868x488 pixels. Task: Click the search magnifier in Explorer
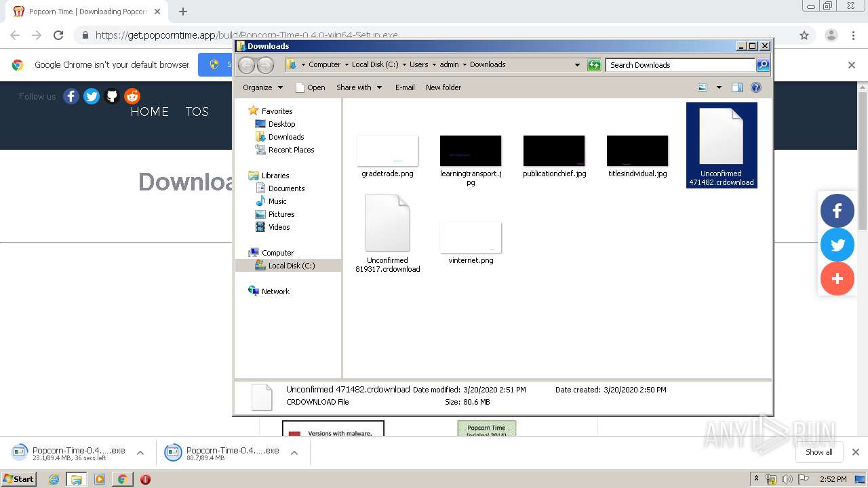pyautogui.click(x=763, y=65)
